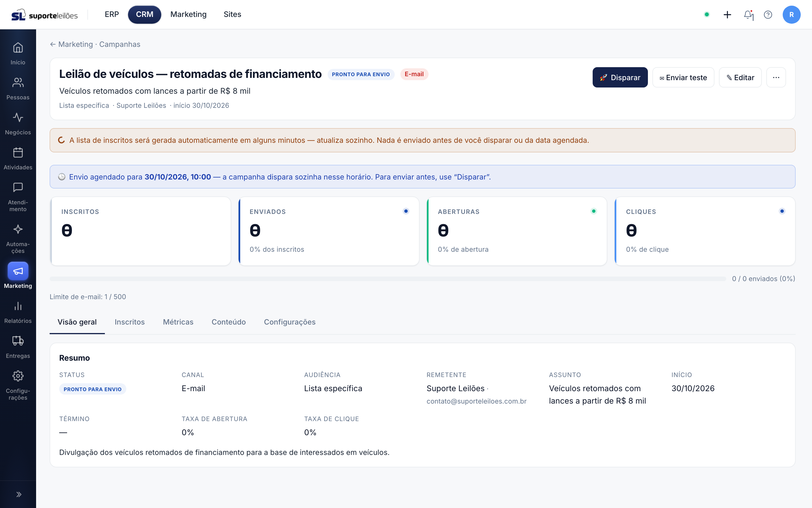Open Relatórios chart section
This screenshot has height=508, width=812.
[18, 312]
